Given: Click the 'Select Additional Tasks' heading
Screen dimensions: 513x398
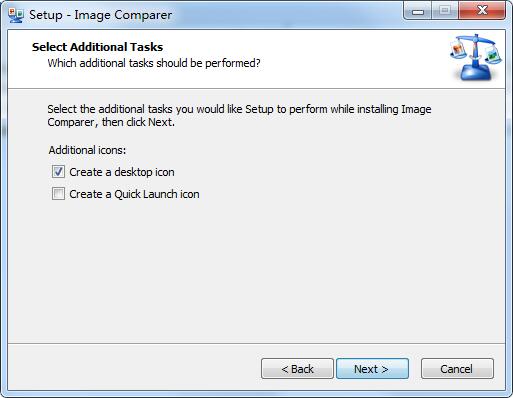Looking at the screenshot, I should coord(97,47).
